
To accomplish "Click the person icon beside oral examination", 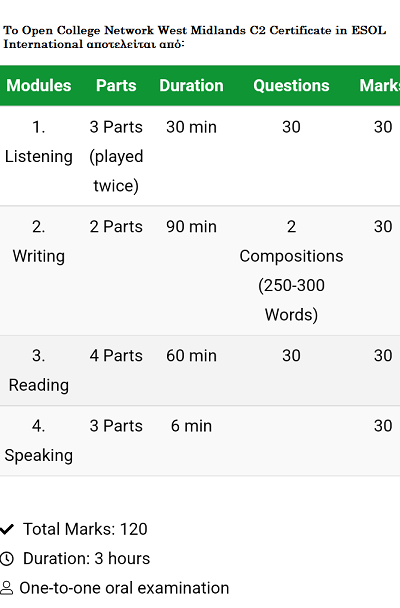I will [x=7, y=588].
